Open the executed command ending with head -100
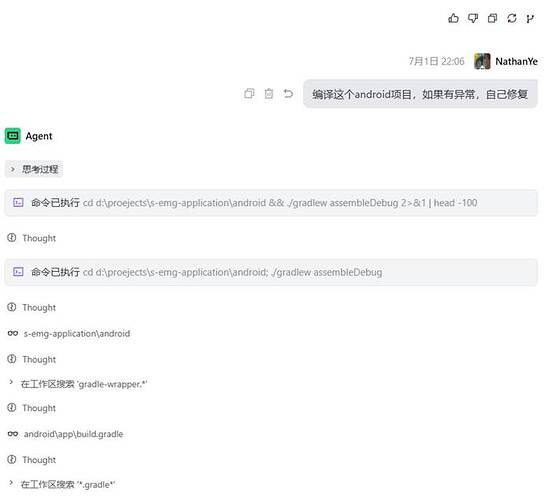The height and width of the screenshot is (500, 545). click(x=271, y=203)
